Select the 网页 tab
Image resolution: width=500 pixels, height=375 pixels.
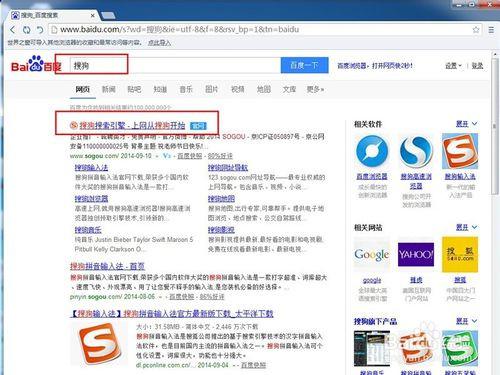click(82, 89)
